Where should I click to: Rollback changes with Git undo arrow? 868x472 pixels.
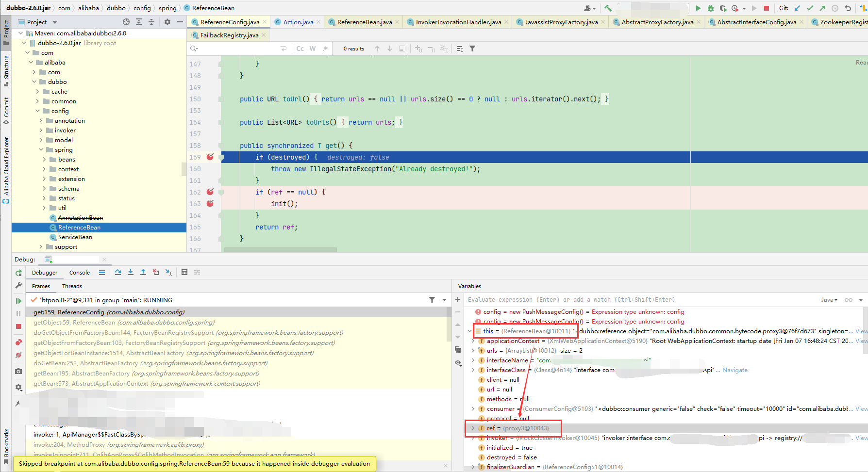[x=848, y=8]
